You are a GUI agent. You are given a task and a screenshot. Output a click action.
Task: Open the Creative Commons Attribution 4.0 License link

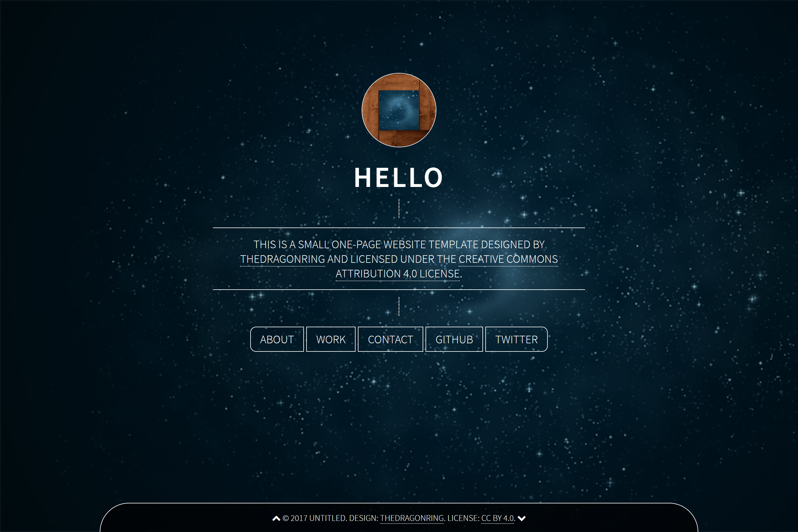click(398, 274)
